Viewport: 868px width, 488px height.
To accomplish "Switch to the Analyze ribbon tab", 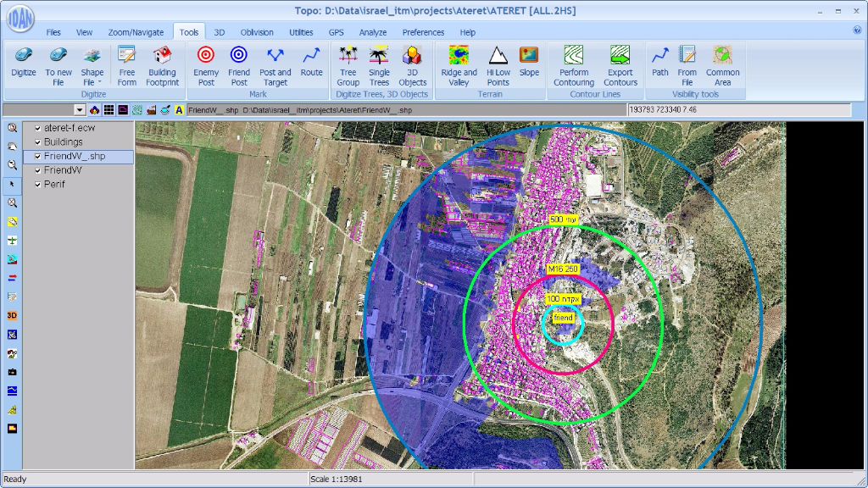I will point(372,32).
